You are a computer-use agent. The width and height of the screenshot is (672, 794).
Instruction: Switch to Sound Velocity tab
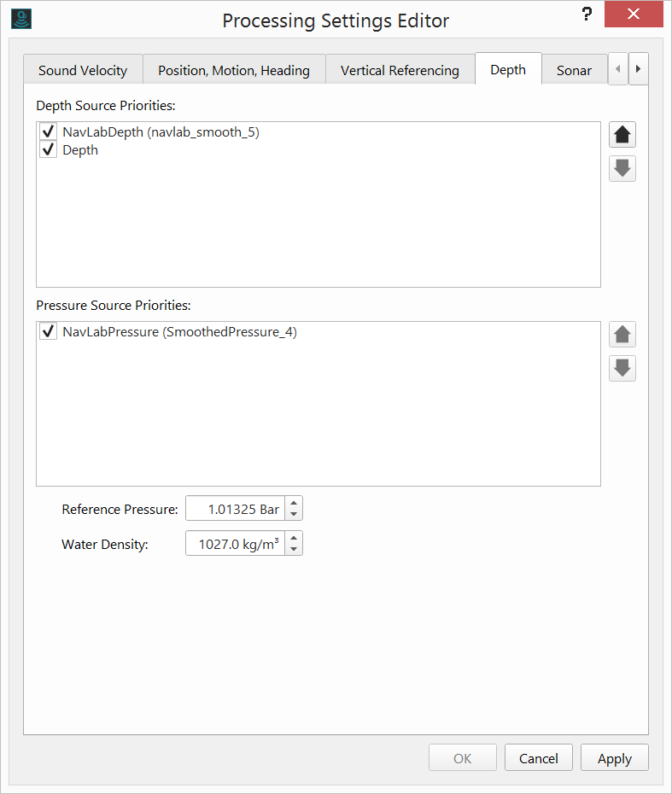(x=83, y=70)
